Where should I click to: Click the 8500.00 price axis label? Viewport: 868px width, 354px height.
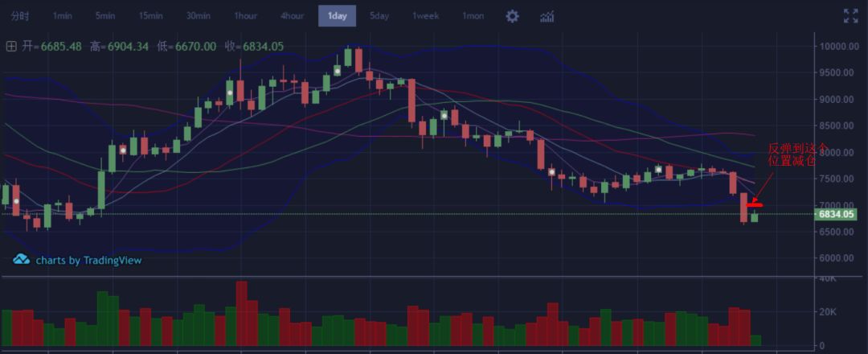838,126
